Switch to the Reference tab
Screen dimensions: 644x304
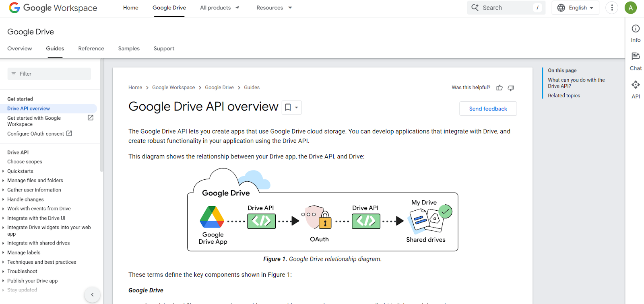coord(91,49)
